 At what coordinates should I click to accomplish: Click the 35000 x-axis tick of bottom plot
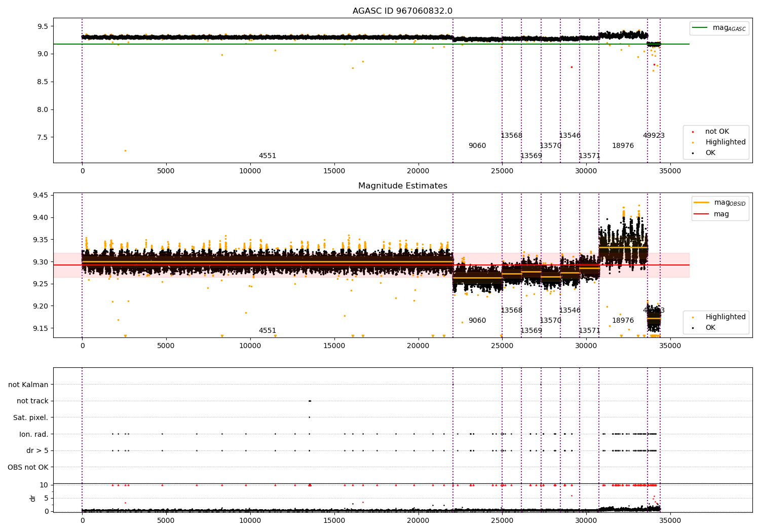670,520
